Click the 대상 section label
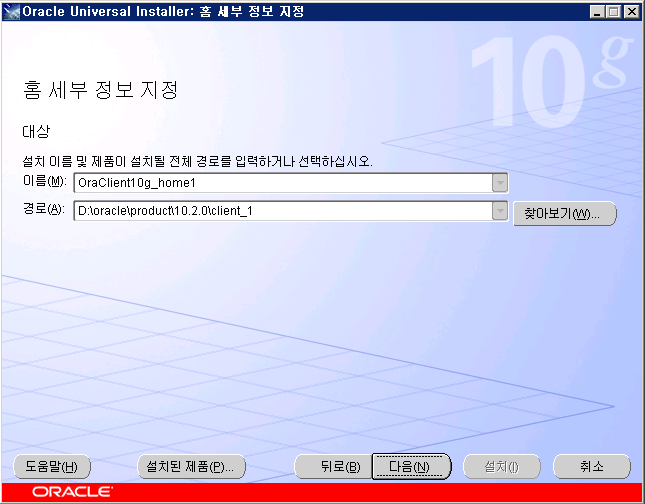645x504 pixels. [x=36, y=132]
